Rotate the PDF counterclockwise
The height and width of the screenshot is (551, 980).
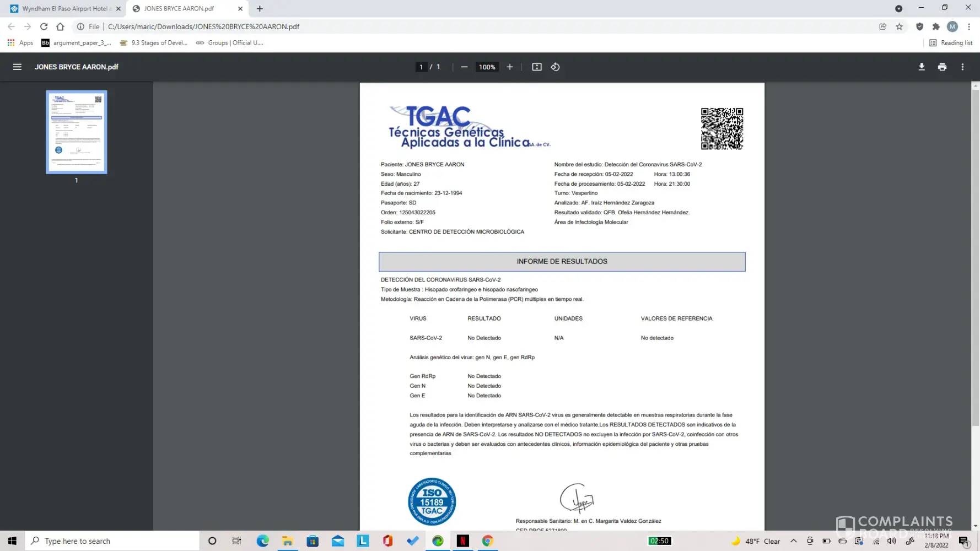tap(555, 67)
